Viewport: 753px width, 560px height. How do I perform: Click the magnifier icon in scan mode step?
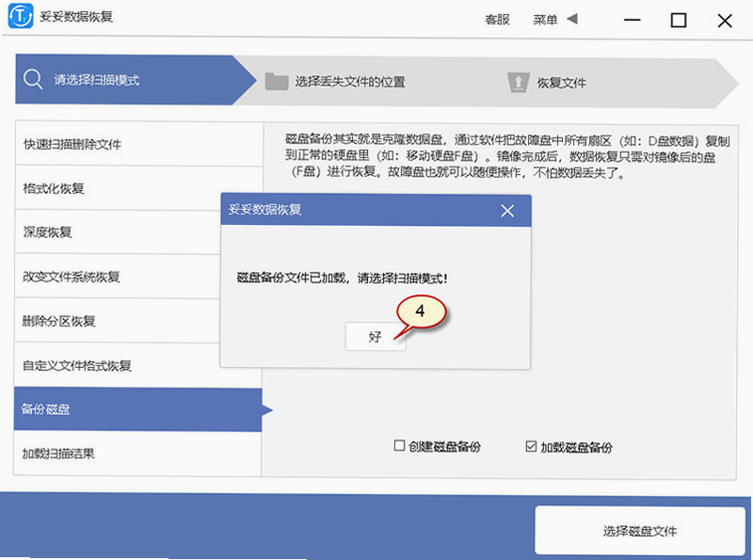coord(33,79)
